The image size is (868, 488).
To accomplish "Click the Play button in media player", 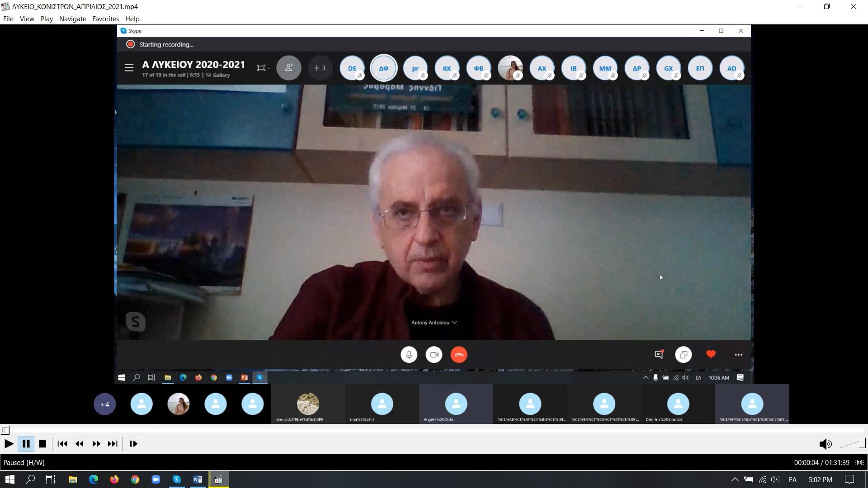I will [x=9, y=444].
